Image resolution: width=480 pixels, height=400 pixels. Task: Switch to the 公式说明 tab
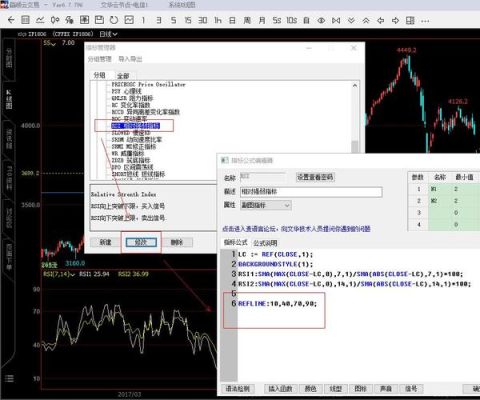click(x=265, y=243)
